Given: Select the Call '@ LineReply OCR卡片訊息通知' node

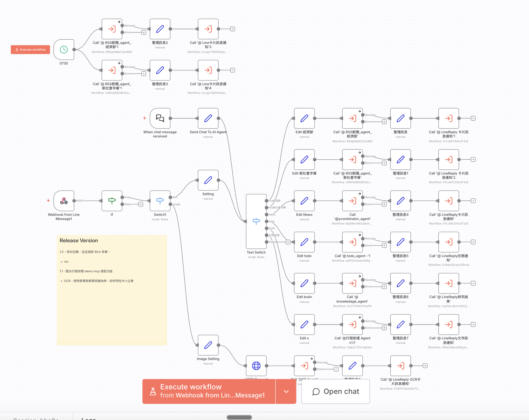Looking at the screenshot, I should point(400,366).
